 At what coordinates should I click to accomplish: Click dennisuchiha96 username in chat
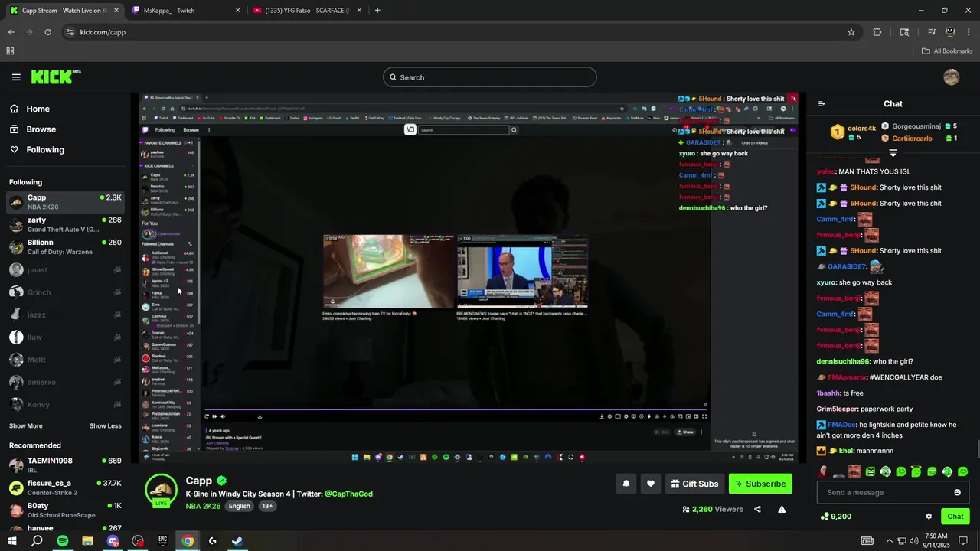click(x=843, y=361)
